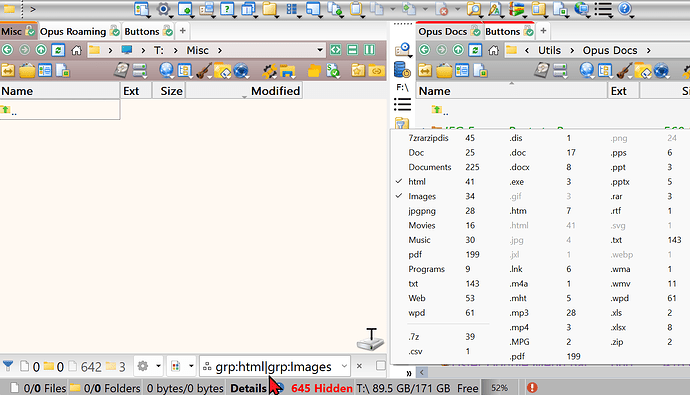Screen dimensions: 690x395
Task: Click the 645 Hidden status text
Action: pos(322,388)
